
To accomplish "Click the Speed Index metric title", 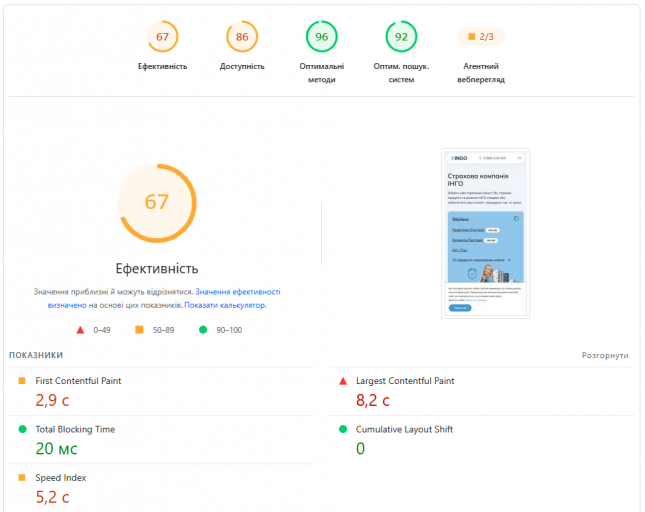I will 60,477.
